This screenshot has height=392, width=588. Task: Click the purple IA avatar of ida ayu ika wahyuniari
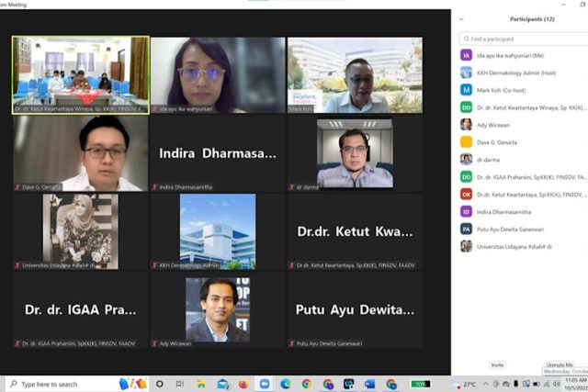[466, 55]
